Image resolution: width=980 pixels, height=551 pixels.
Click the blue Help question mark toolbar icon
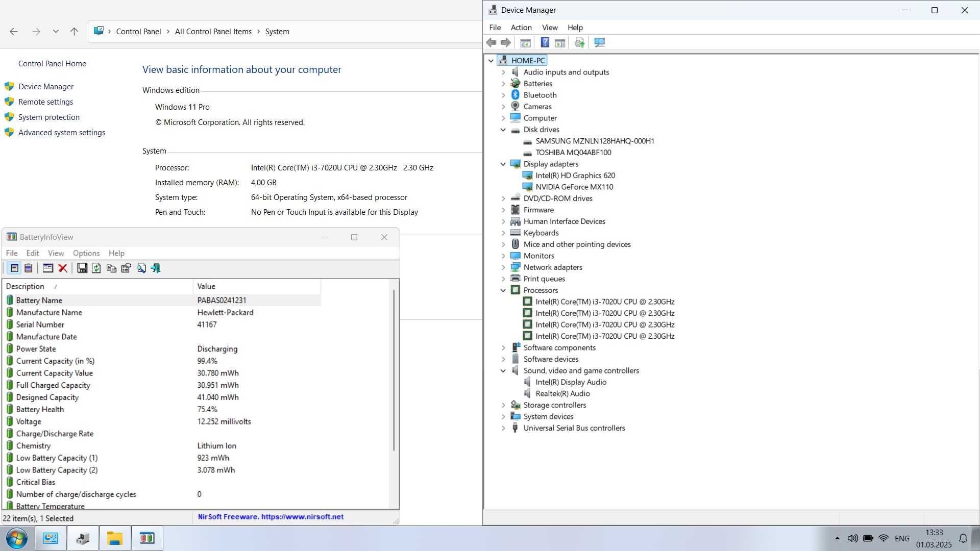click(545, 43)
